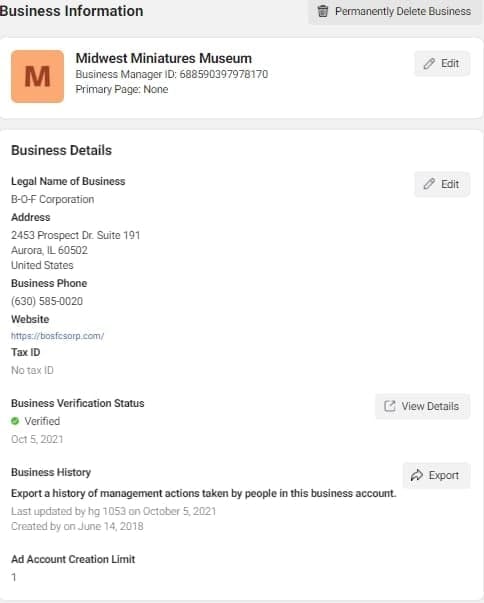484x603 pixels.
Task: Click the pencil icon beside Midwest Miniatures Museum
Action: (429, 63)
